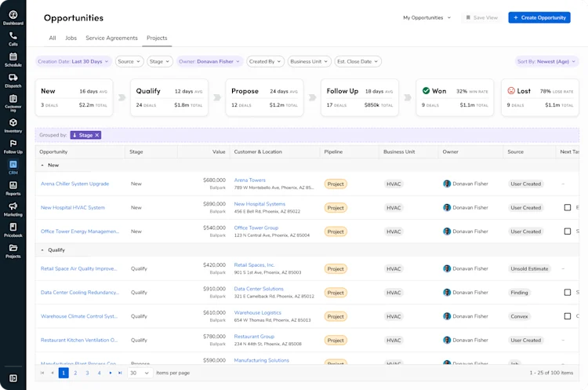Remove the Stage grouping chip with X
The image size is (588, 390).
pyautogui.click(x=96, y=135)
